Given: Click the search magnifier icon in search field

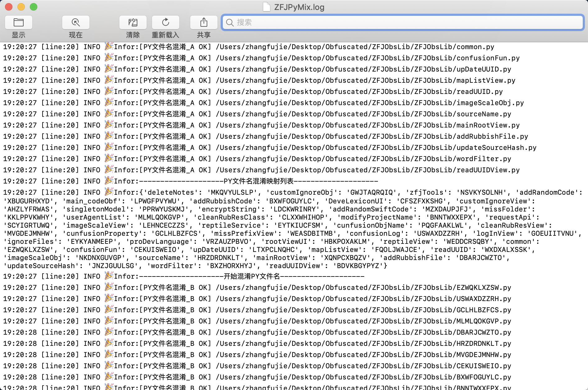Looking at the screenshot, I should pos(230,22).
